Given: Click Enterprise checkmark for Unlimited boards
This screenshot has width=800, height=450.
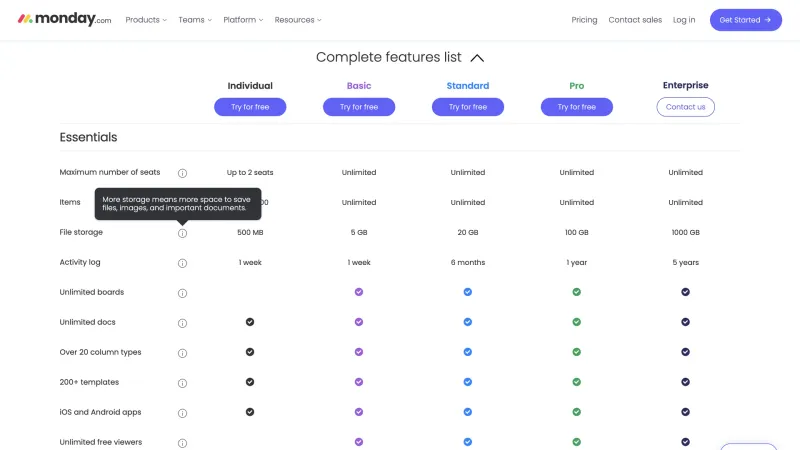Looking at the screenshot, I should click(x=685, y=292).
